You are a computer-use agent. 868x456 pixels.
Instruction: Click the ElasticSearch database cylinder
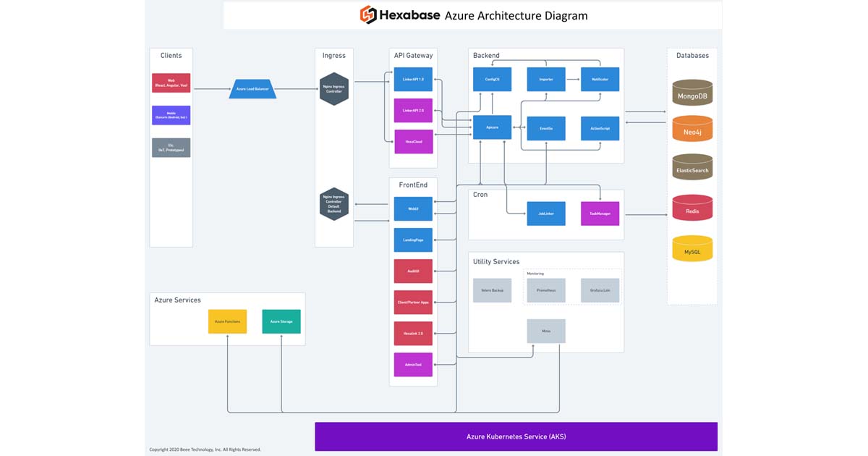[x=692, y=169]
